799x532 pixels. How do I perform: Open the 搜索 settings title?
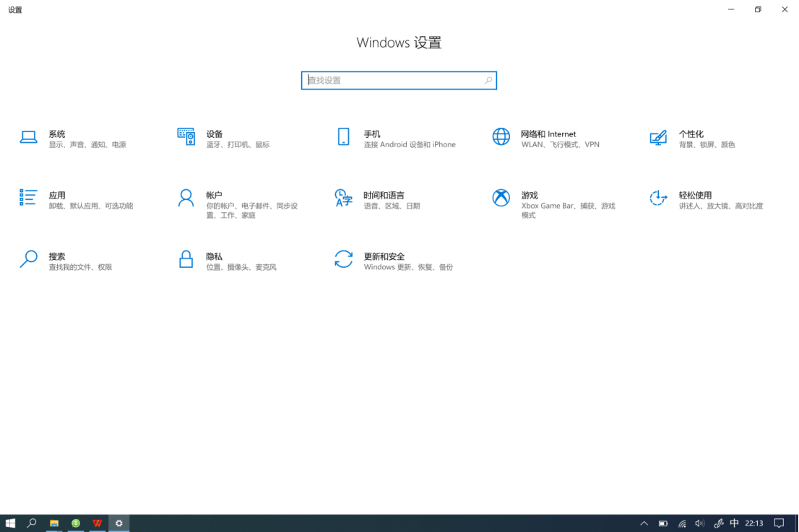[57, 256]
